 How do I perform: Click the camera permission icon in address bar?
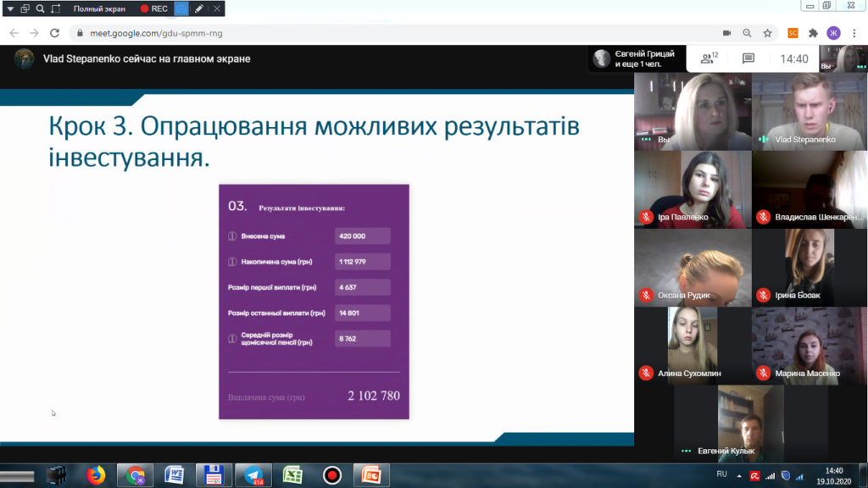[726, 33]
